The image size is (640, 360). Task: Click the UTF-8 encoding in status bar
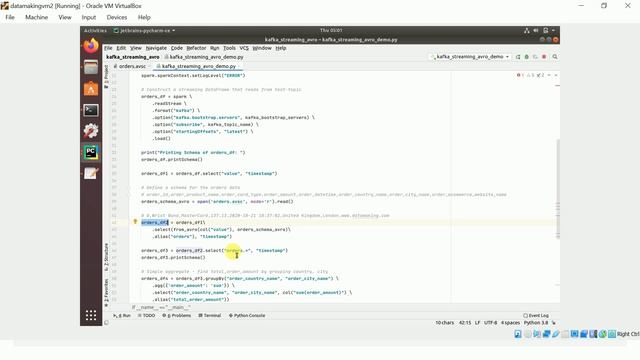[491, 322]
